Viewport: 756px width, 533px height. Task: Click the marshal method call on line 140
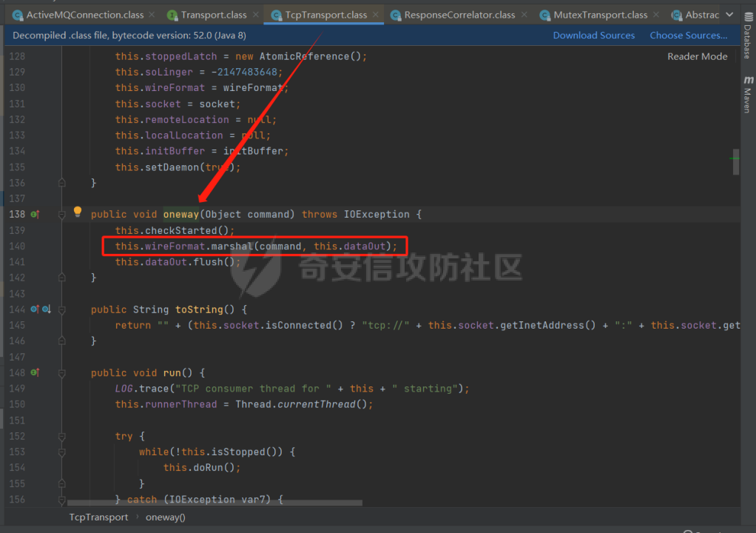(x=232, y=246)
